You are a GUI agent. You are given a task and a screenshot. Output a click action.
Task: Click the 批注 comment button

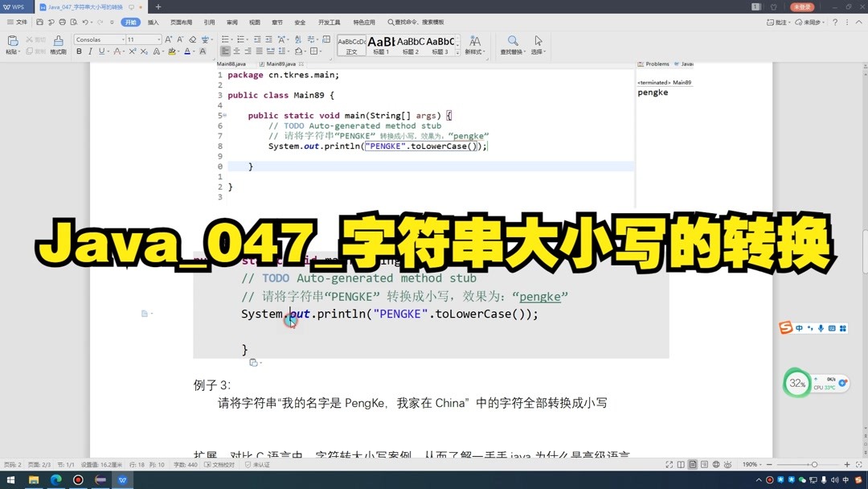776,22
